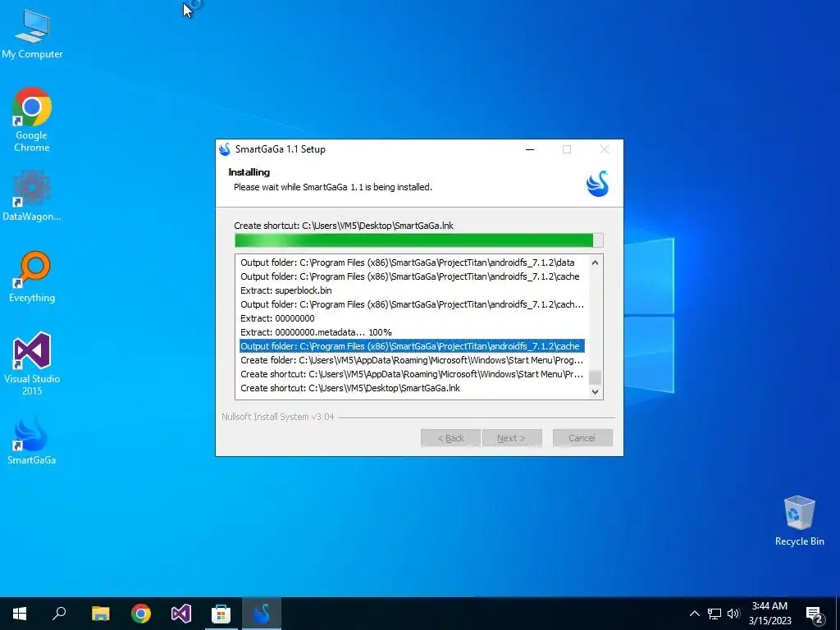Select 'Create folder' Start Menu log line
840x630 pixels.
point(412,360)
